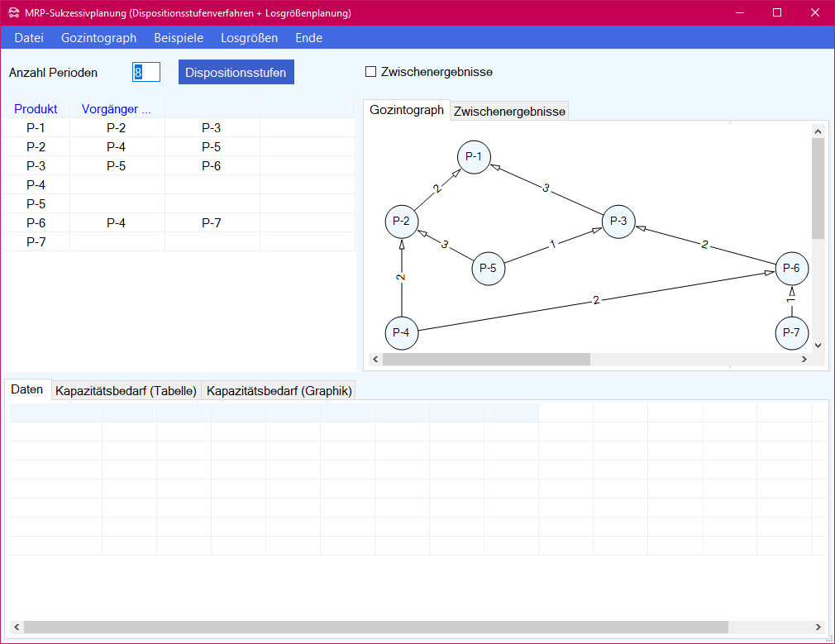835x644 pixels.
Task: Open the Datei menu
Action: (x=29, y=38)
